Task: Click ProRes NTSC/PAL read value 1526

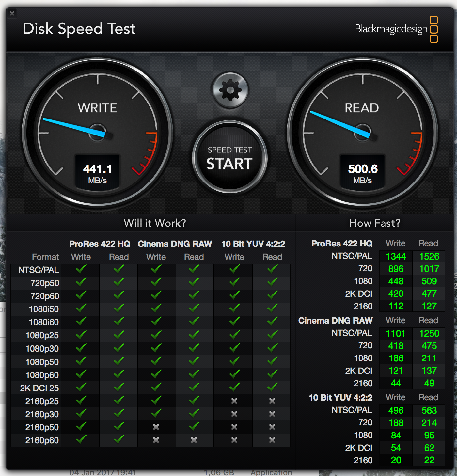Action: 429,256
